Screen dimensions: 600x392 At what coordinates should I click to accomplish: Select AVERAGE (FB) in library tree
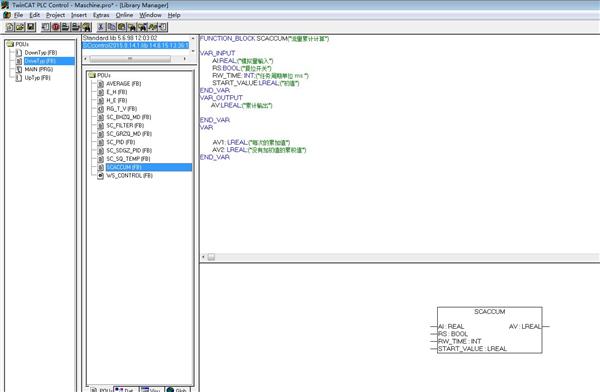click(x=124, y=83)
